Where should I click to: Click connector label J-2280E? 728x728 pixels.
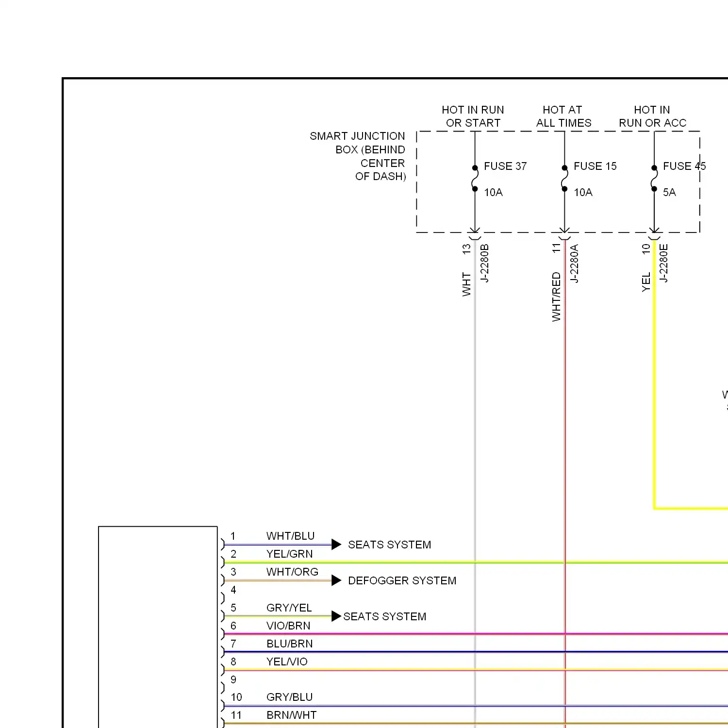(664, 263)
